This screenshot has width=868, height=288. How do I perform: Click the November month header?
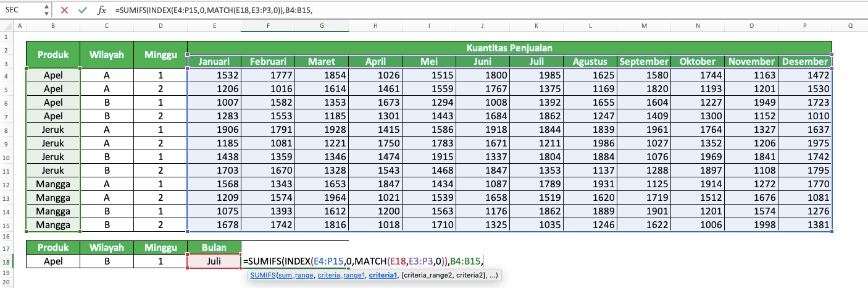click(x=751, y=61)
